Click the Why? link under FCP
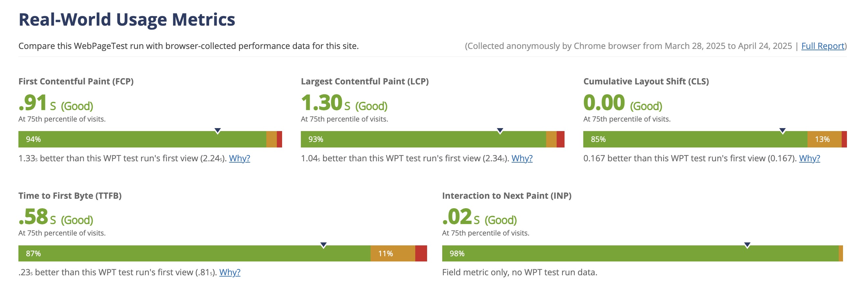868x293 pixels. (x=239, y=158)
